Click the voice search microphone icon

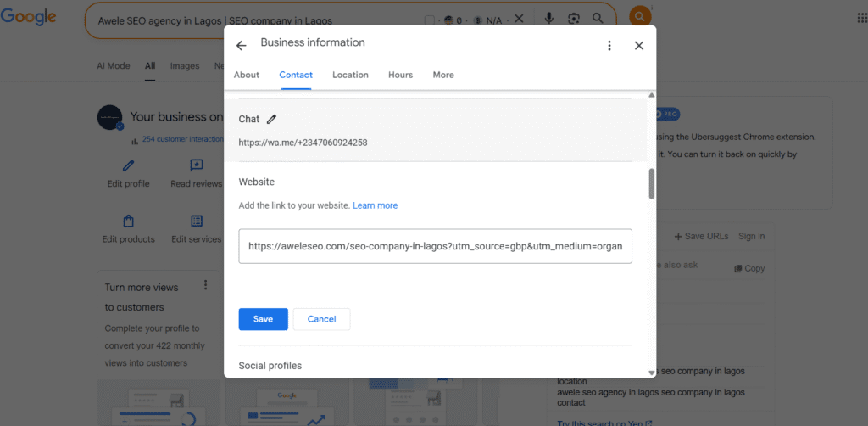[549, 19]
